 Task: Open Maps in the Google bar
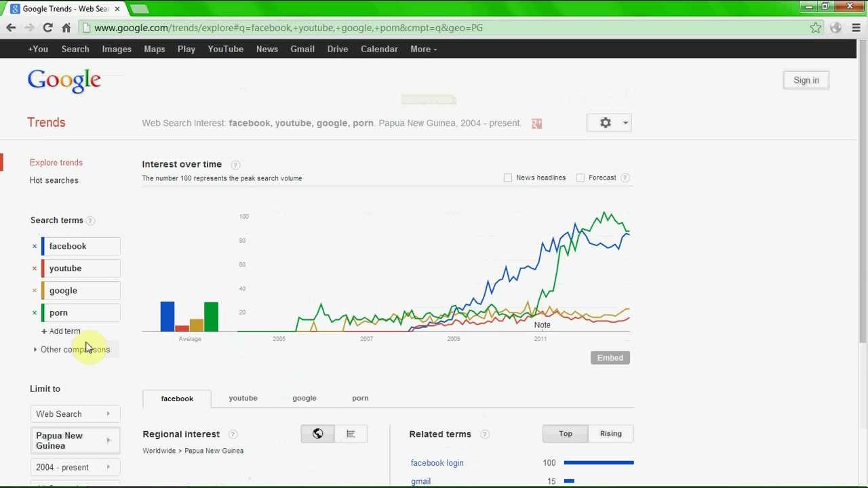[x=155, y=49]
